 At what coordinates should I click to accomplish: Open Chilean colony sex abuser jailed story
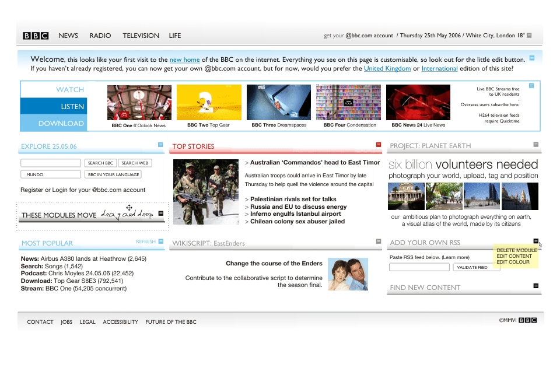coord(297,221)
